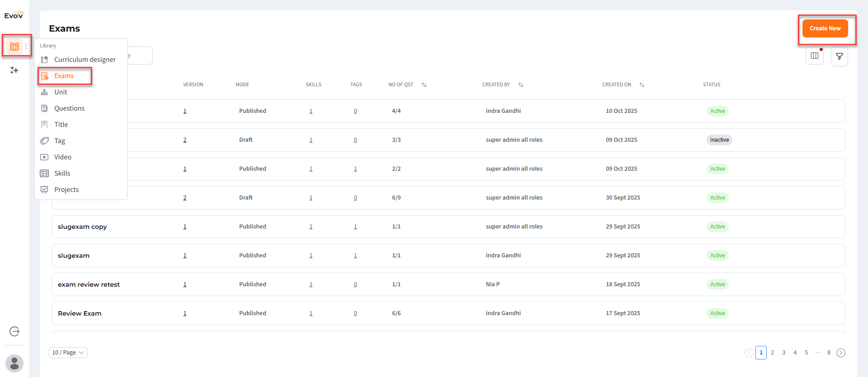Go to page 2 in pagination
868x377 pixels.
click(x=772, y=353)
